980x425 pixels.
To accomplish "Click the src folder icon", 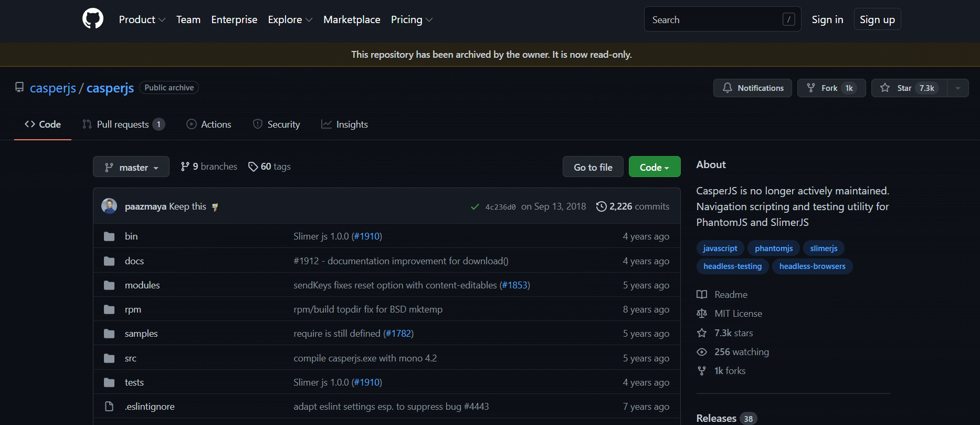I will [x=109, y=358].
